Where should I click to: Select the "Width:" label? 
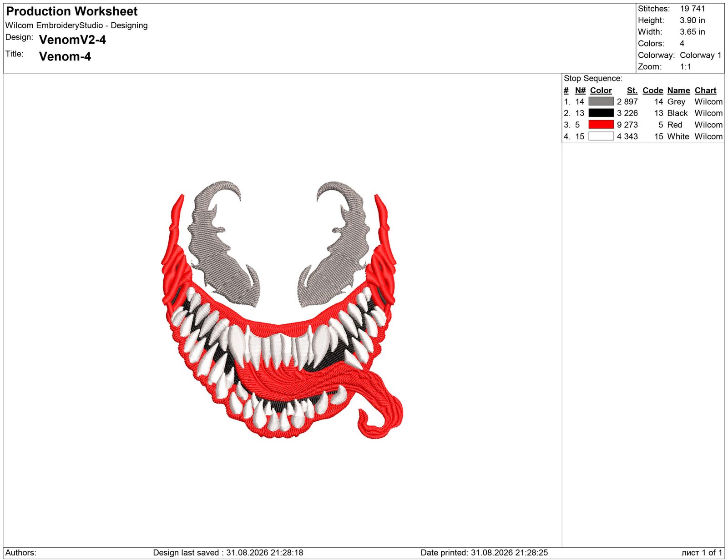(650, 32)
